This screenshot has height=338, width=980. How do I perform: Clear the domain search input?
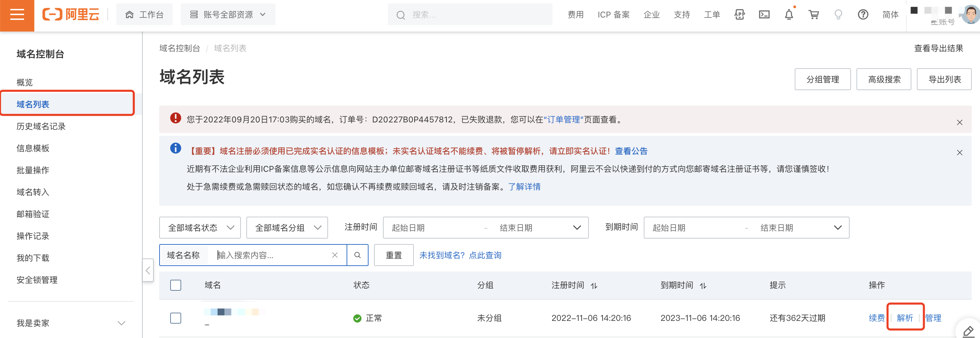tap(335, 255)
